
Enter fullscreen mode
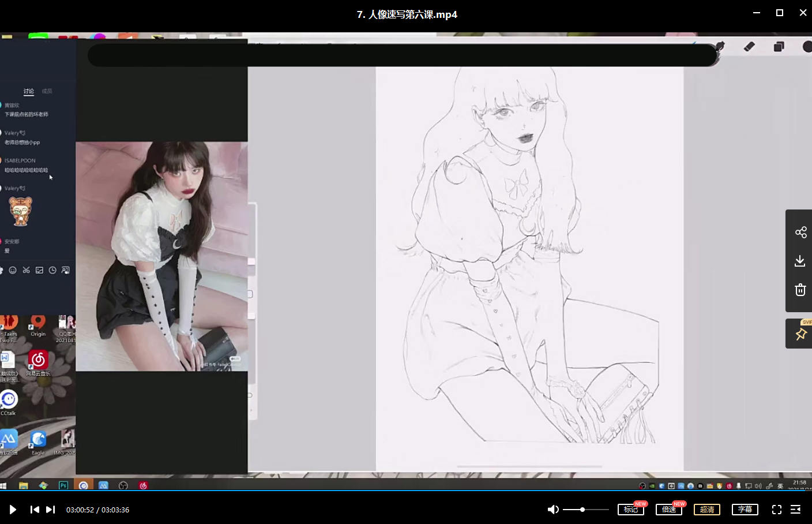(x=777, y=510)
